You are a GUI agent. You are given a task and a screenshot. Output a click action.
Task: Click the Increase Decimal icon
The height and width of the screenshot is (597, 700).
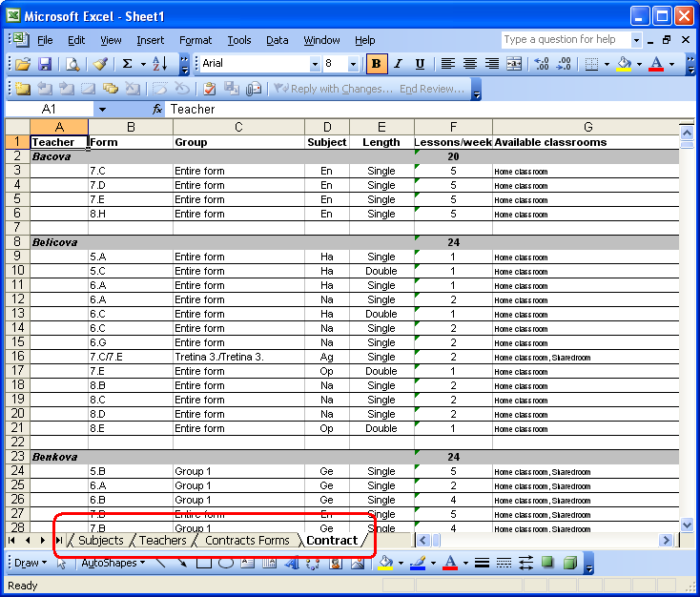[x=542, y=64]
